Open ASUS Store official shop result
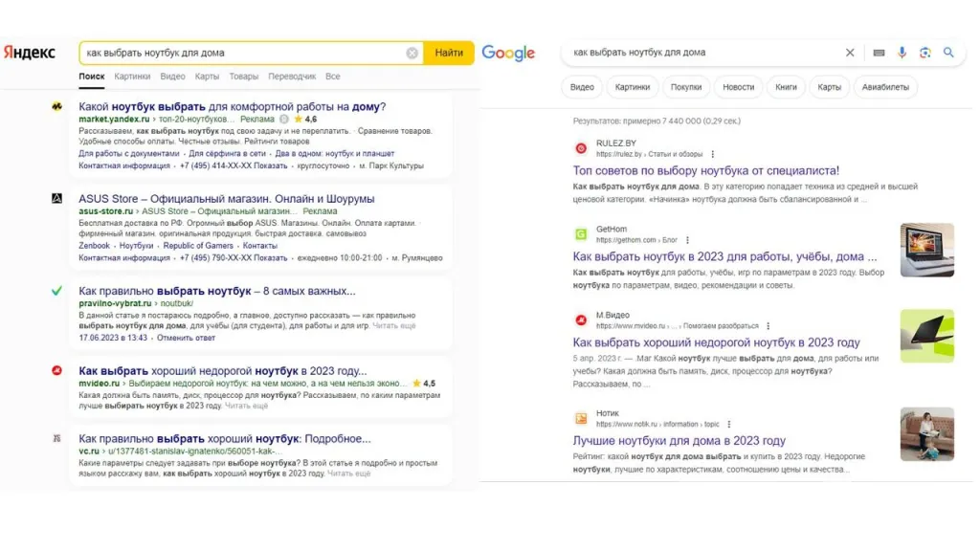Image resolution: width=980 pixels, height=551 pixels. (x=226, y=199)
